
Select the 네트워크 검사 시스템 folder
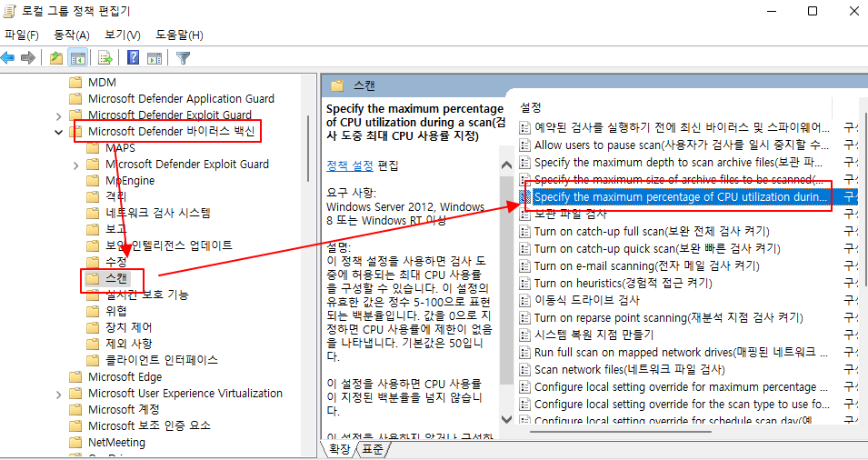148,213
